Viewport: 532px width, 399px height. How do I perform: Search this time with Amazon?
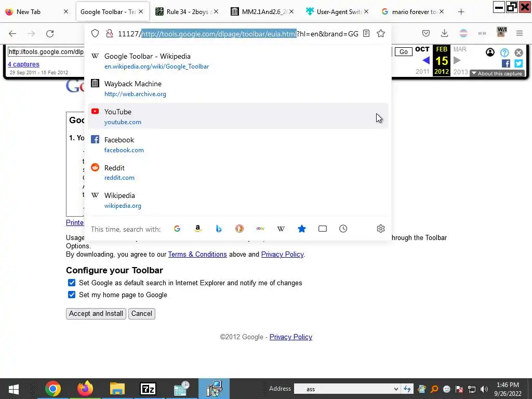click(198, 229)
